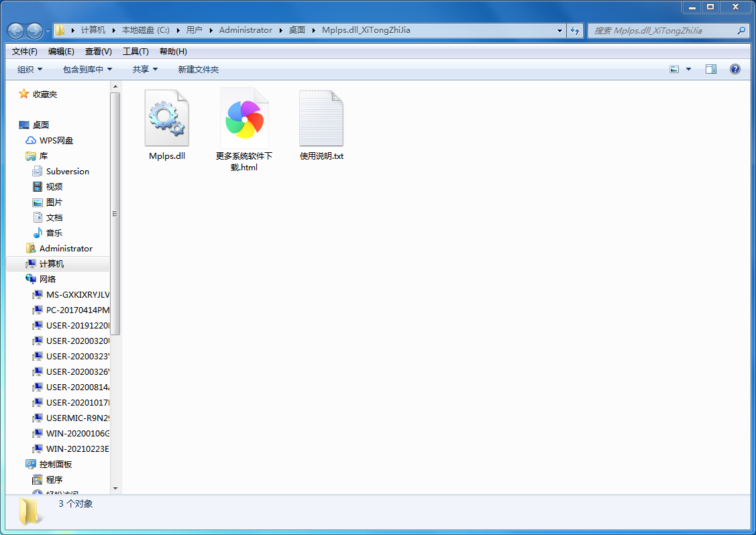Image resolution: width=756 pixels, height=535 pixels.
Task: Select USER-20201017 network computer
Action: 77,402
